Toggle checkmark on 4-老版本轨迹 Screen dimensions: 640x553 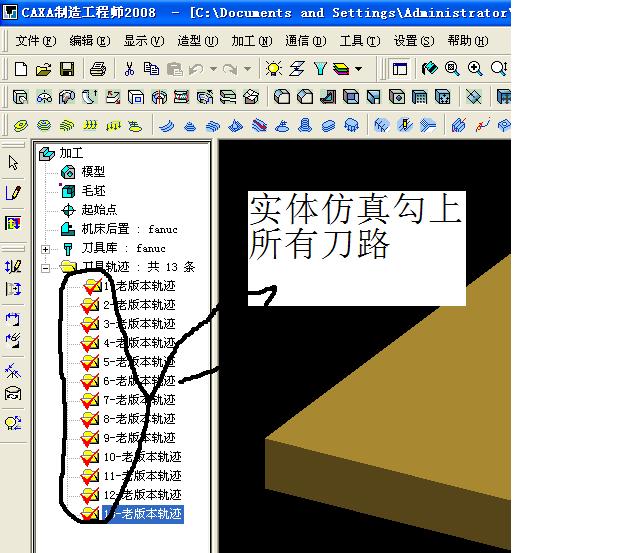coord(90,343)
